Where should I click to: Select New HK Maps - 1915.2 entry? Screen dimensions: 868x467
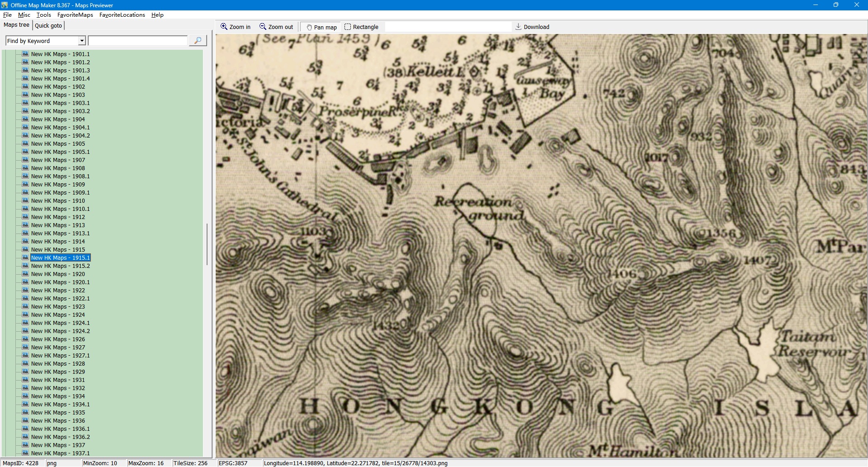point(60,266)
